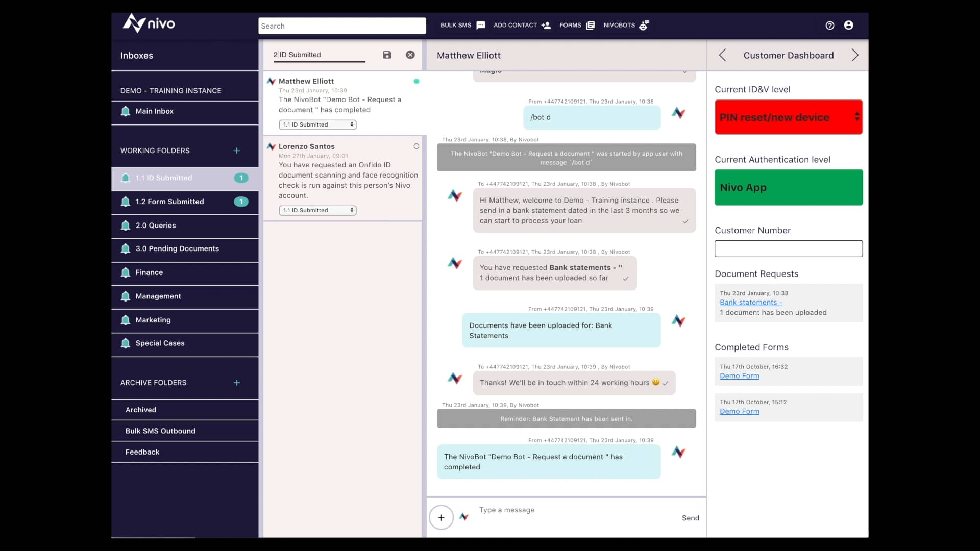Open the Bank statements link
980x551 pixels.
click(x=750, y=302)
